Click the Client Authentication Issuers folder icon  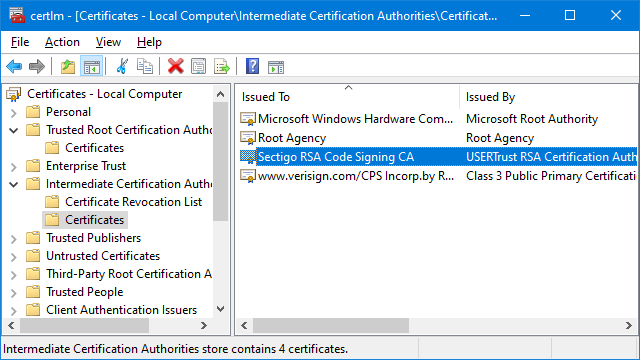coord(33,310)
